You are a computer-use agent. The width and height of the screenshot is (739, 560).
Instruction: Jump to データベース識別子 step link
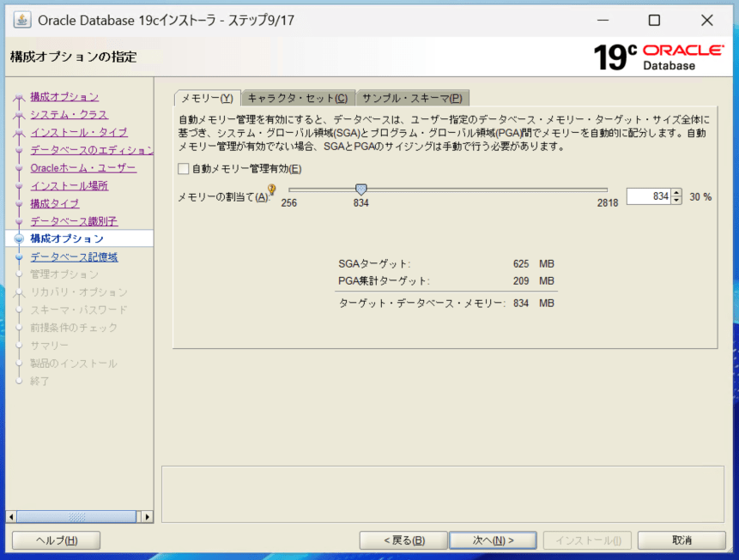74,221
